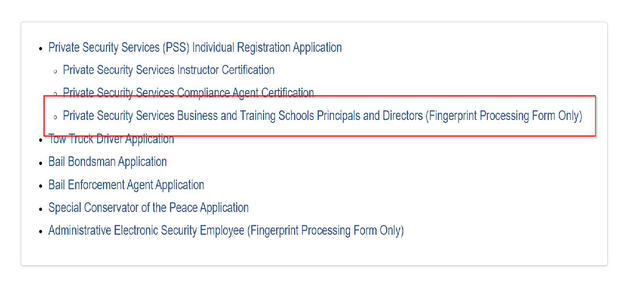Viewport: 644px width, 286px height.
Task: Open Business and Training Schools Principals link
Action: click(x=322, y=116)
